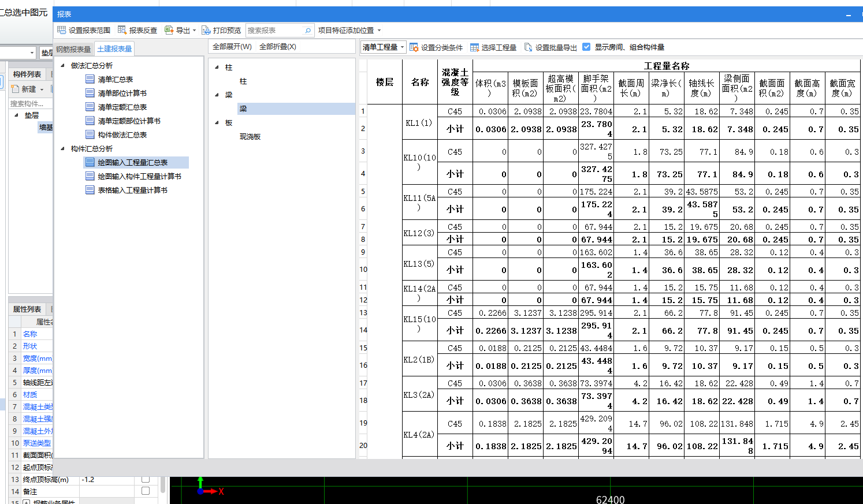Click the 选择工程量 label
863x504 pixels.
click(x=499, y=47)
